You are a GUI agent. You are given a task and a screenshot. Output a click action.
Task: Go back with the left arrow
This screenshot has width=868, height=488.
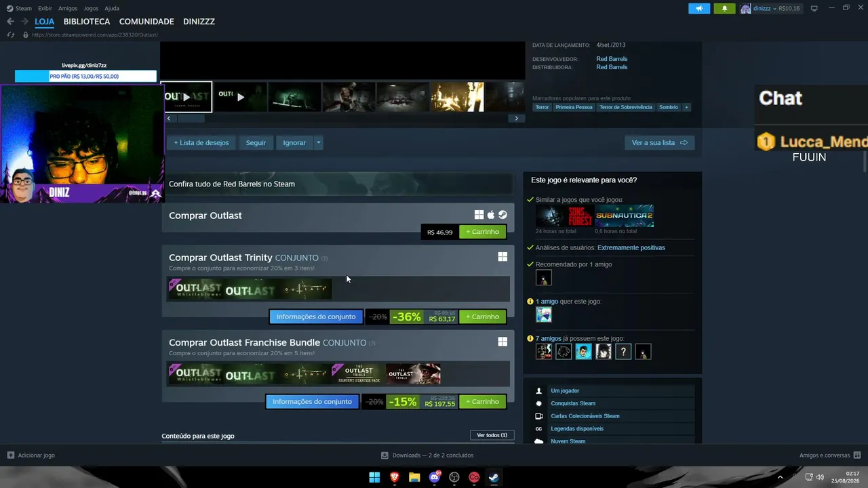[10, 22]
